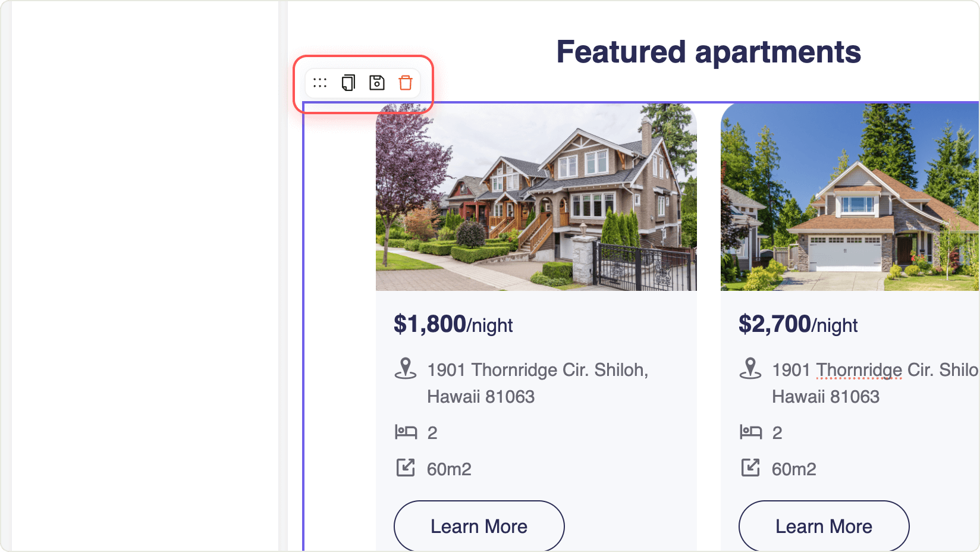This screenshot has width=980, height=552.
Task: Click the bed icon on the $1,800 card
Action: pyautogui.click(x=406, y=432)
